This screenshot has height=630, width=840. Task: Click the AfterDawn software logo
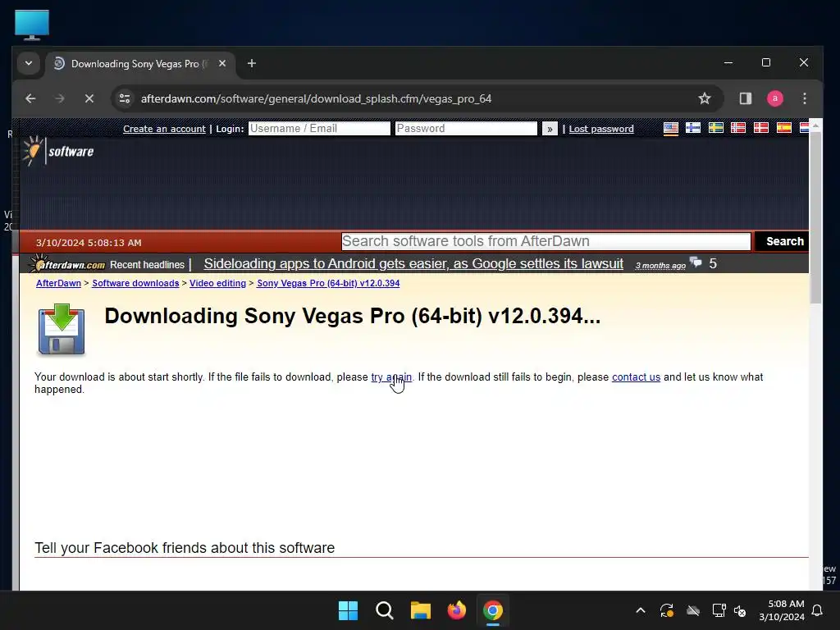58,151
